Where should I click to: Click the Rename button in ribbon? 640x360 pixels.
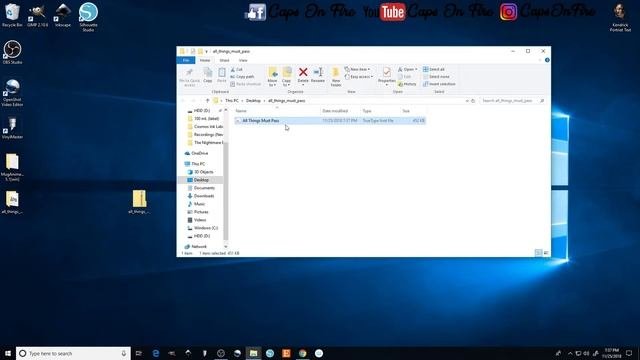pos(318,76)
